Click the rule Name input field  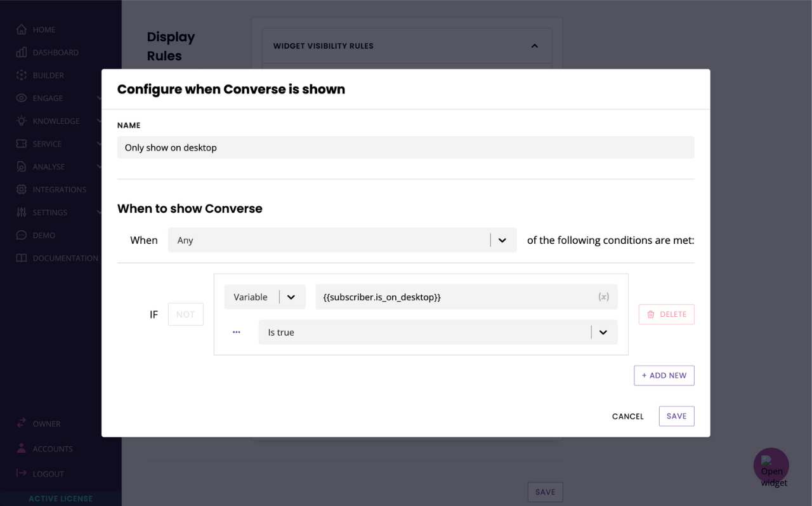pyautogui.click(x=405, y=147)
